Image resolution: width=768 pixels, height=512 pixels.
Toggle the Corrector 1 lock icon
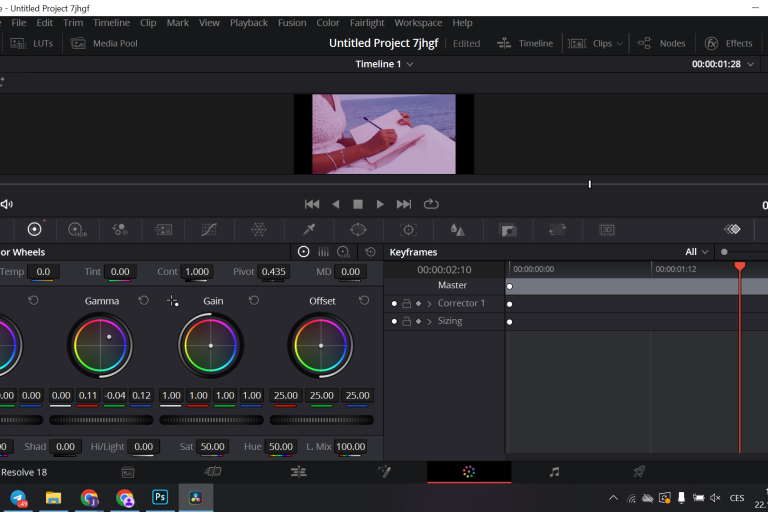pyautogui.click(x=406, y=304)
